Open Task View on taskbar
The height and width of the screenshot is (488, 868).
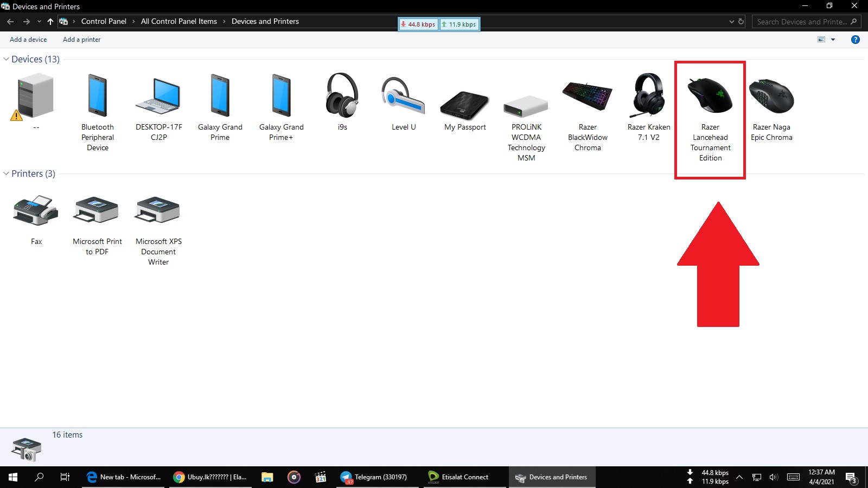tap(65, 477)
